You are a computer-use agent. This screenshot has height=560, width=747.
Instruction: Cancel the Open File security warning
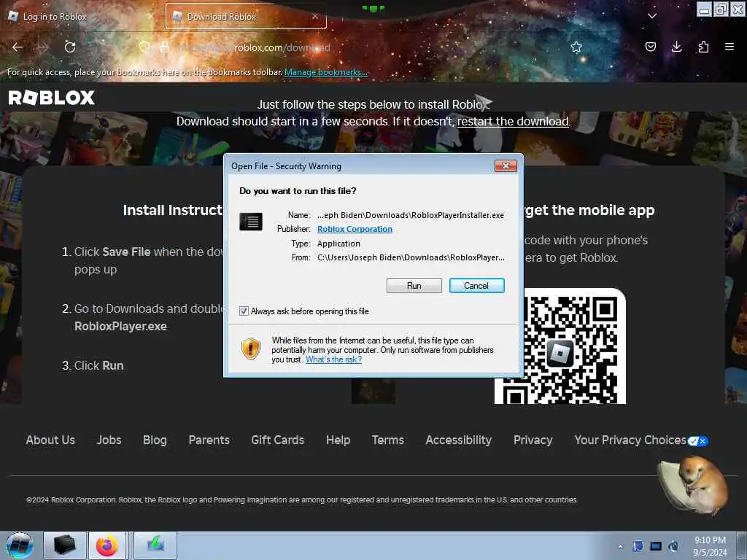476,285
